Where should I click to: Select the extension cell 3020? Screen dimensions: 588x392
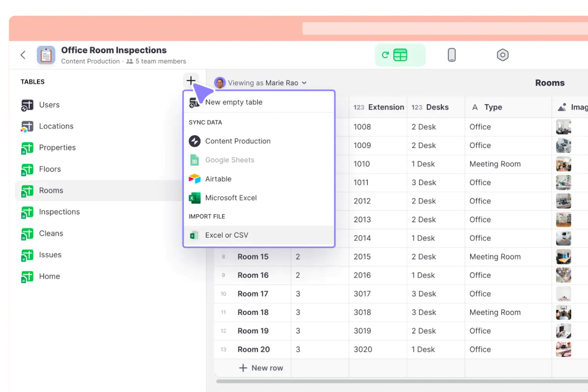[378, 349]
